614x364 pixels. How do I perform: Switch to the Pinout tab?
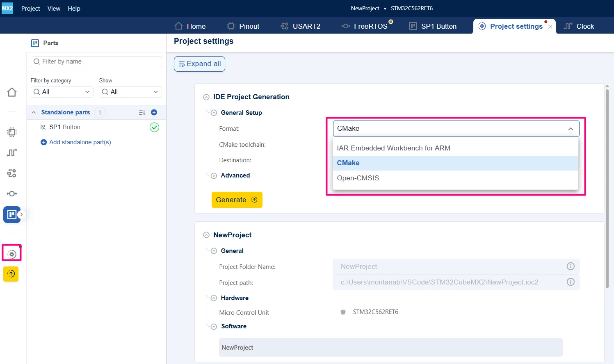(x=243, y=26)
